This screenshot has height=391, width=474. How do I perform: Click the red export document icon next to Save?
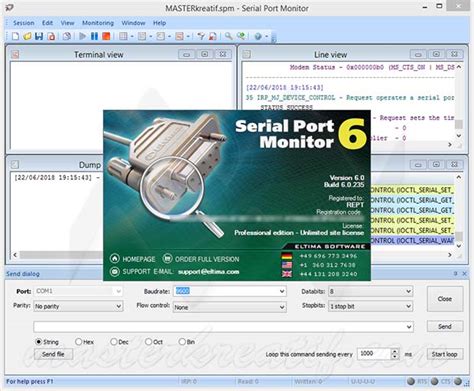point(51,36)
